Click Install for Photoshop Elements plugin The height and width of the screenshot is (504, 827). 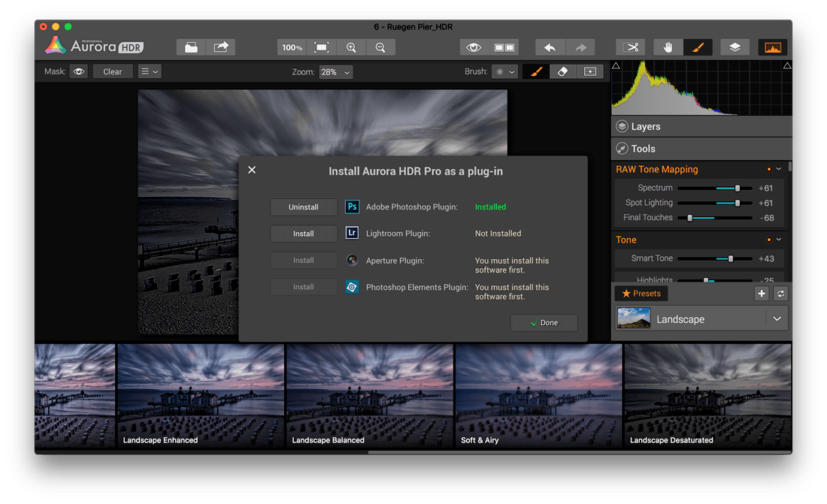[303, 287]
